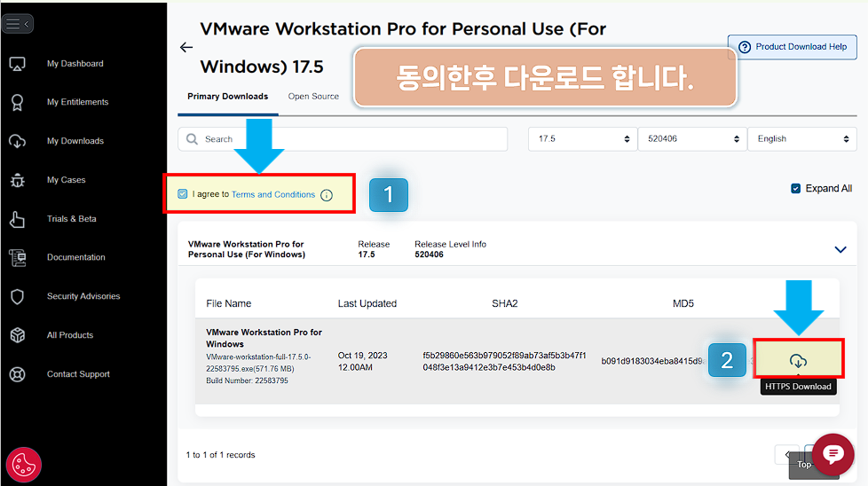Open the Terms and Conditions link
Screen dimensions: 868x486
point(272,194)
